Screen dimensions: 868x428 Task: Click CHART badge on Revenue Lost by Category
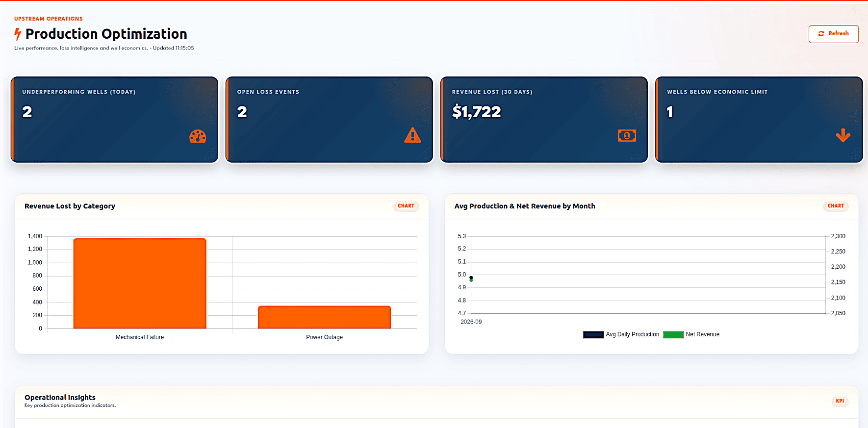(406, 206)
